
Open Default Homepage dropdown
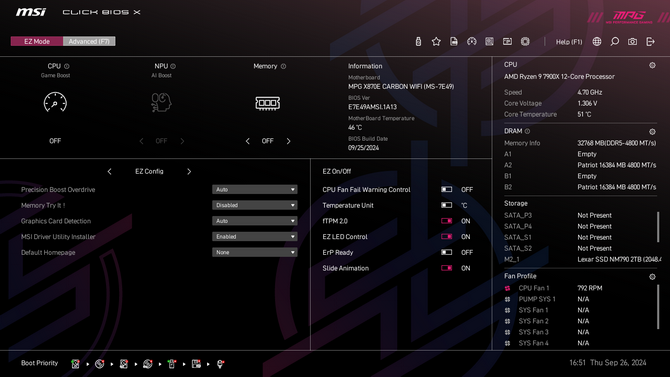(x=255, y=252)
